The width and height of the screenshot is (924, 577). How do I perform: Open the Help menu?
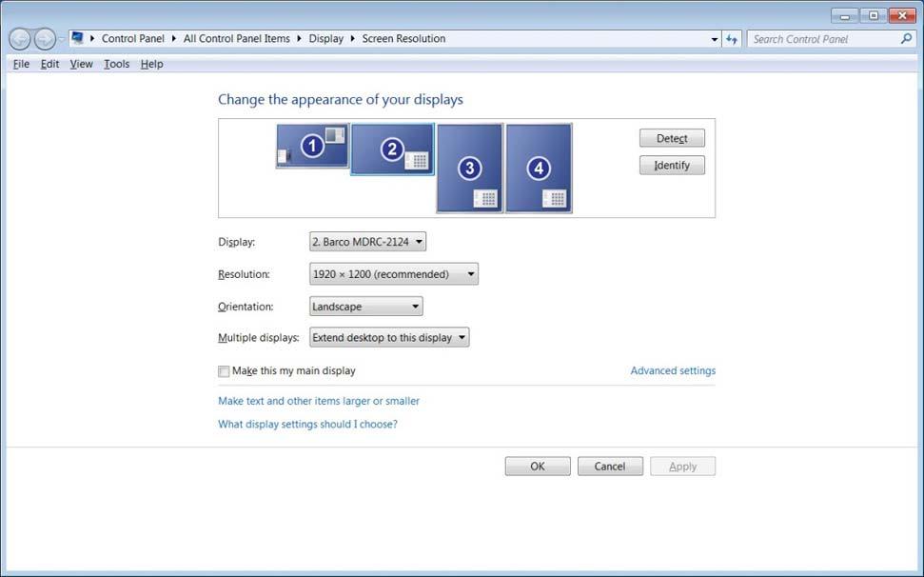151,64
